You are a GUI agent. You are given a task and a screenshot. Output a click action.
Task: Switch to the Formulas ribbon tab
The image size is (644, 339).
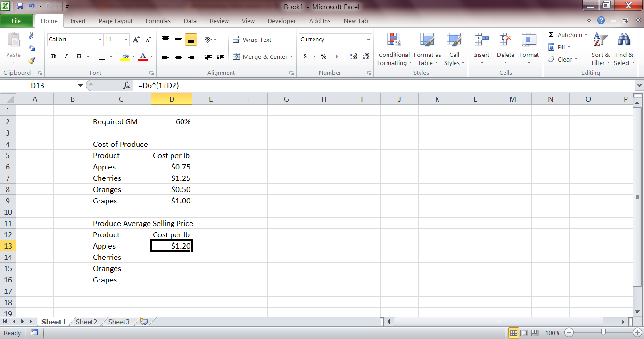click(x=158, y=21)
